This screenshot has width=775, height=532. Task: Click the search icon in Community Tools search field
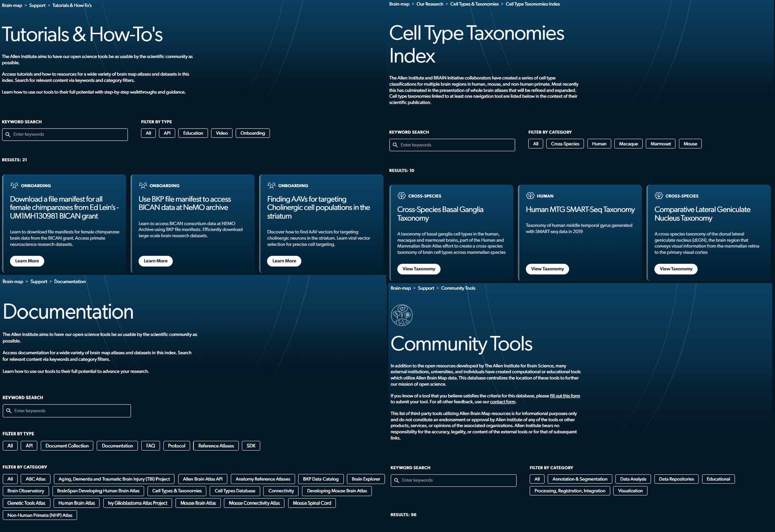point(396,480)
